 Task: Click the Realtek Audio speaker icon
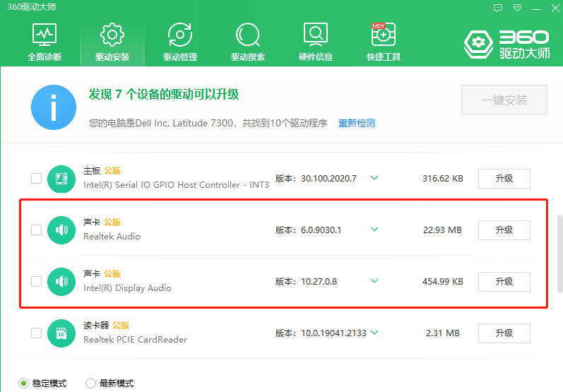click(x=61, y=230)
